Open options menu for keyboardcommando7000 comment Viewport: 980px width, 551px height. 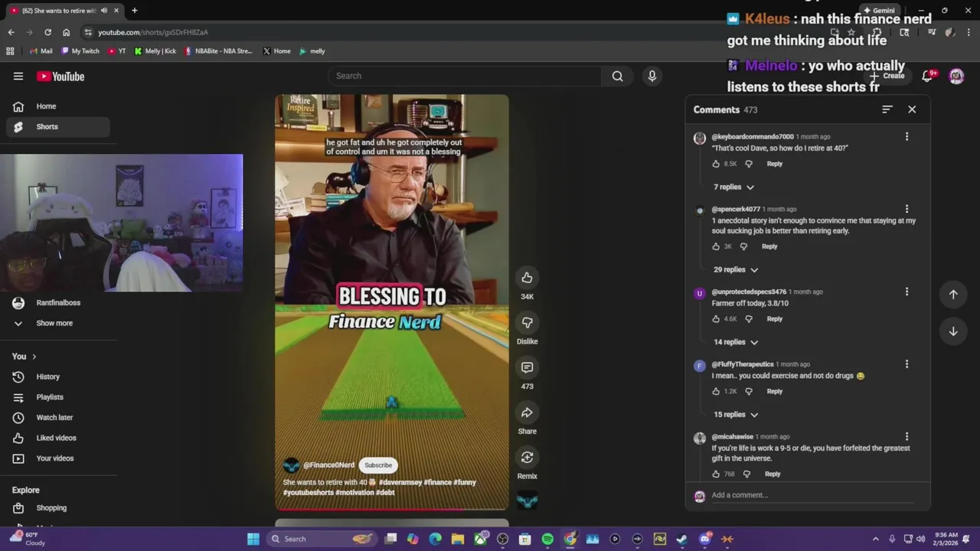pyautogui.click(x=906, y=136)
